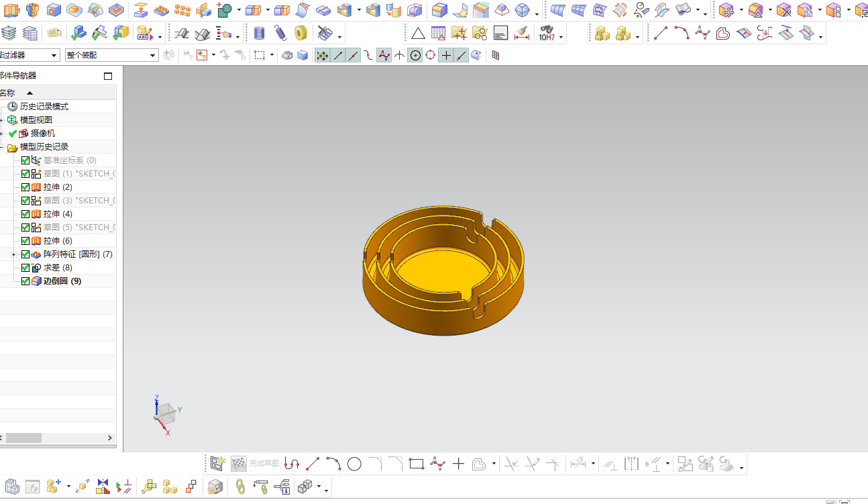Select the Revolve tool icon
The image size is (868, 504).
(32, 10)
